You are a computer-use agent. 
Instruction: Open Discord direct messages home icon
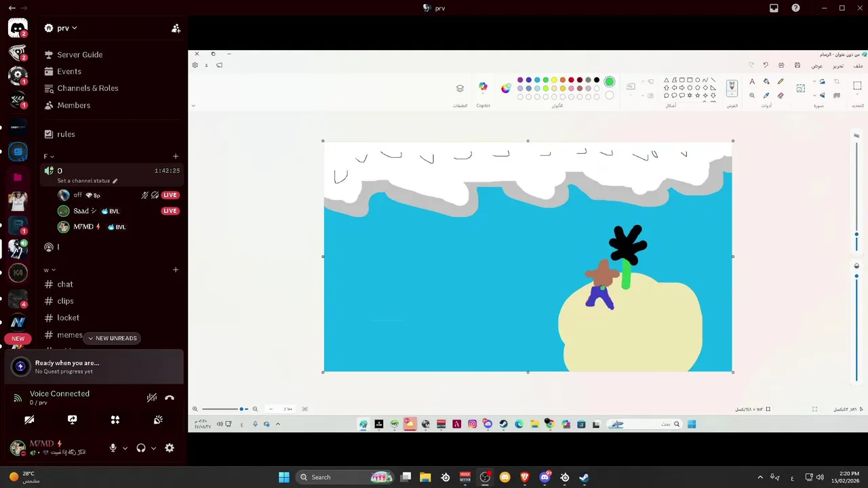18,28
